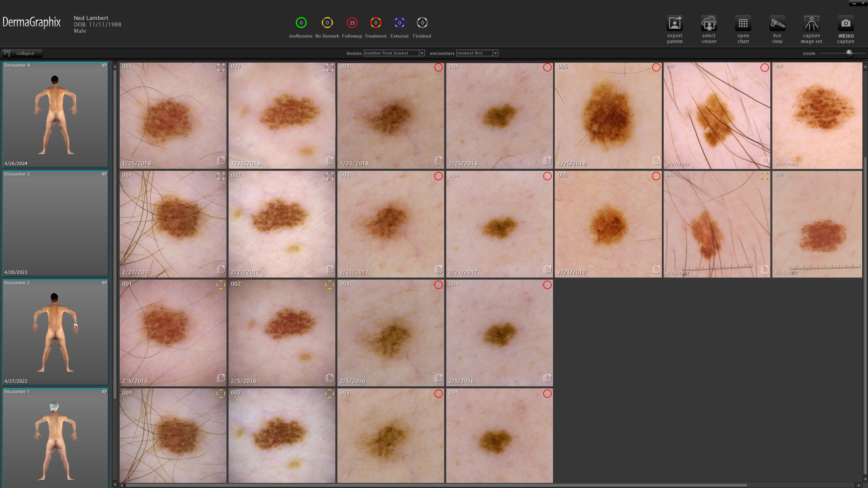Open lesion 002 image dated 1/25/2018
Image resolution: width=868 pixels, height=488 pixels.
point(282,115)
